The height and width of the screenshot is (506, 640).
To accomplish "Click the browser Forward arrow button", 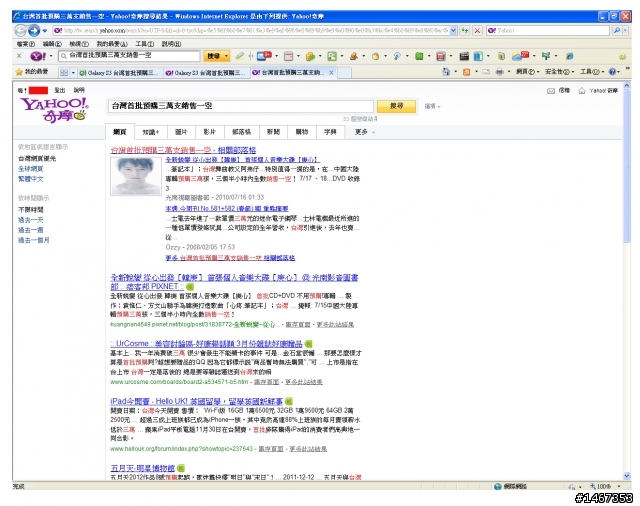I will [x=34, y=30].
